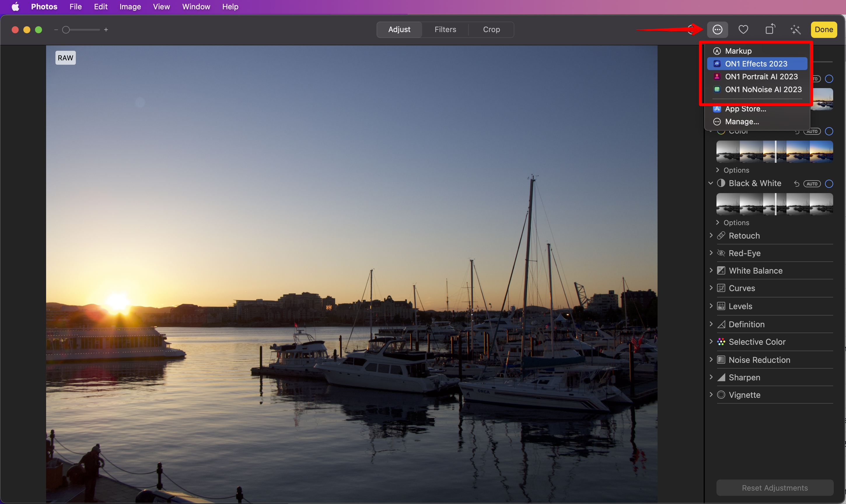Click the Favorite heart icon
Screen dimensions: 846x504
743,29
